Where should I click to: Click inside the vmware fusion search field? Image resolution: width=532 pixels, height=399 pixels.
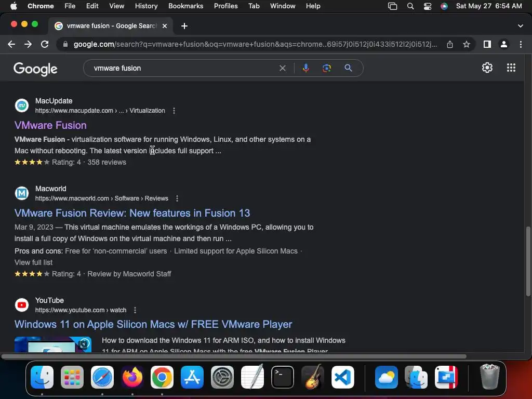click(x=183, y=68)
